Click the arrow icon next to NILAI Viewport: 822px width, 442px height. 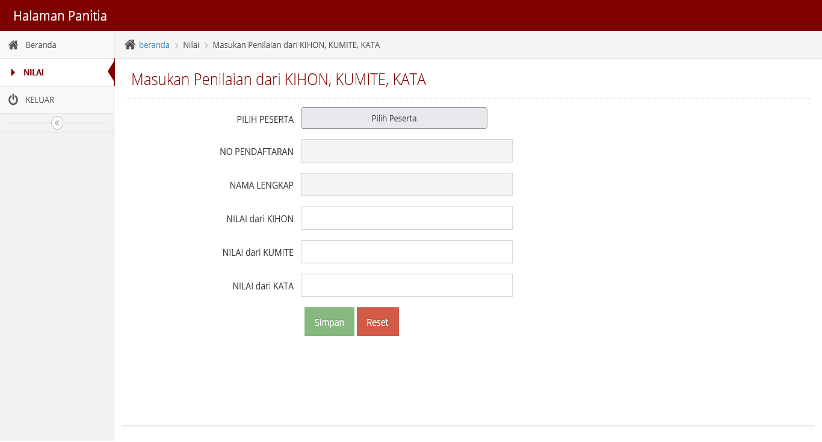click(13, 72)
